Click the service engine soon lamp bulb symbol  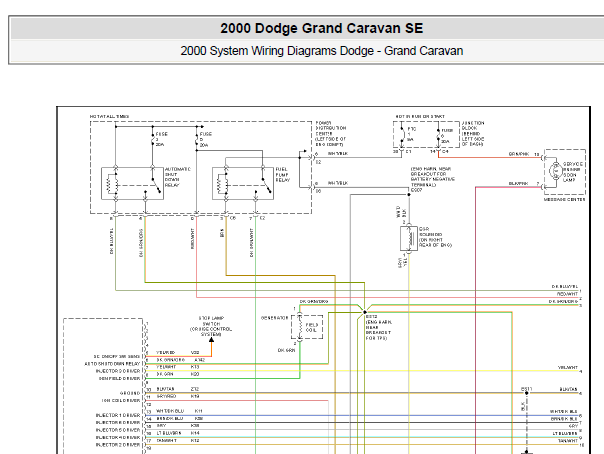coord(555,171)
